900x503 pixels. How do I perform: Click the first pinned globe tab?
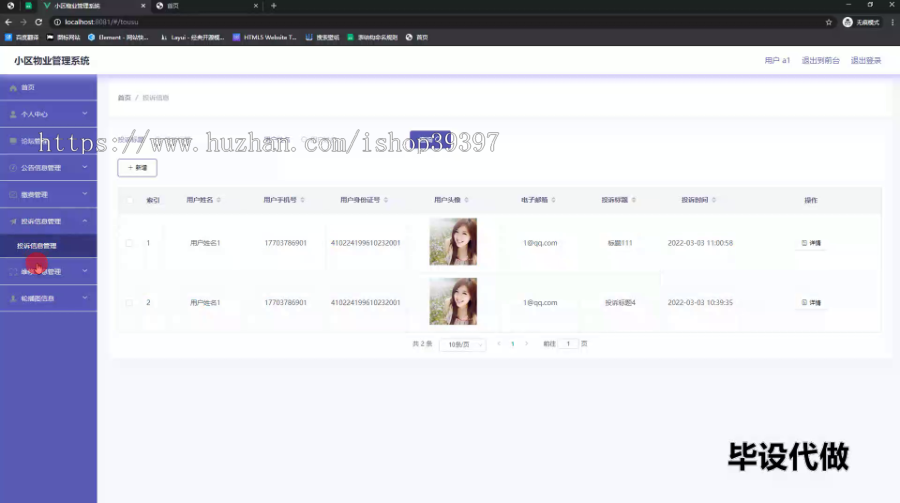(x=10, y=6)
